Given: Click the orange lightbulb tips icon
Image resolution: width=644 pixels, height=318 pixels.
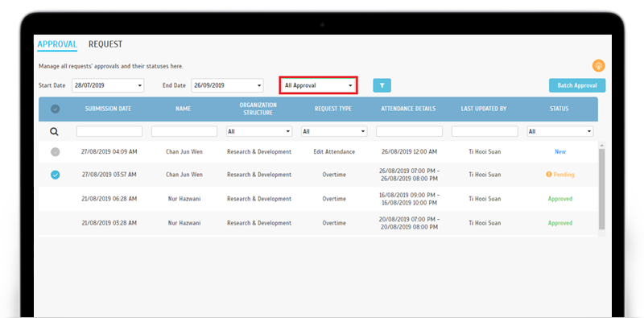Looking at the screenshot, I should 598,66.
